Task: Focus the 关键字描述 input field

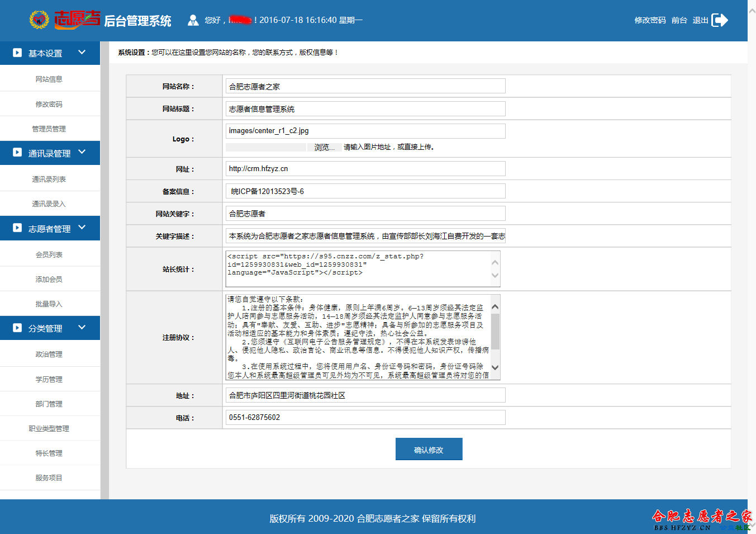Action: pos(365,236)
